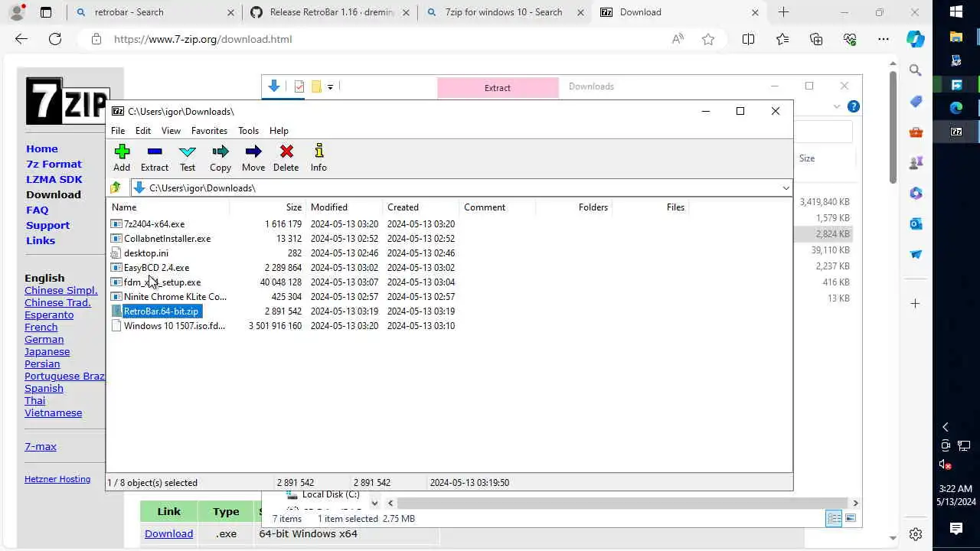The image size is (980, 551).
Task: Switch to the retrobar - Search tab
Action: point(155,12)
